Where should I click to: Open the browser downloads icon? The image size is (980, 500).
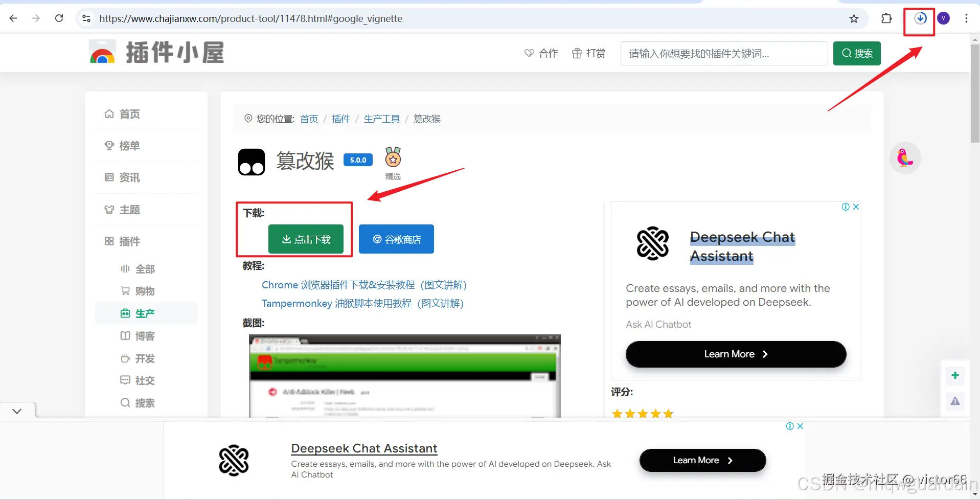[x=920, y=18]
